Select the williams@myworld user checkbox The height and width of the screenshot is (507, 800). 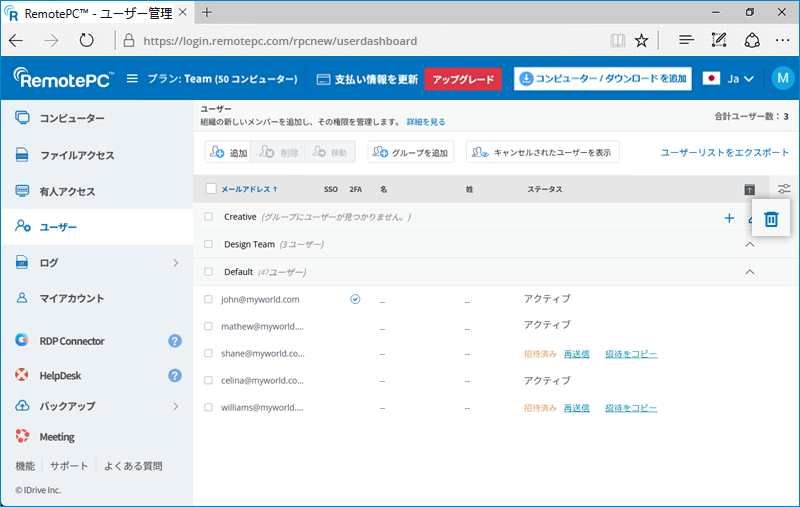[208, 407]
